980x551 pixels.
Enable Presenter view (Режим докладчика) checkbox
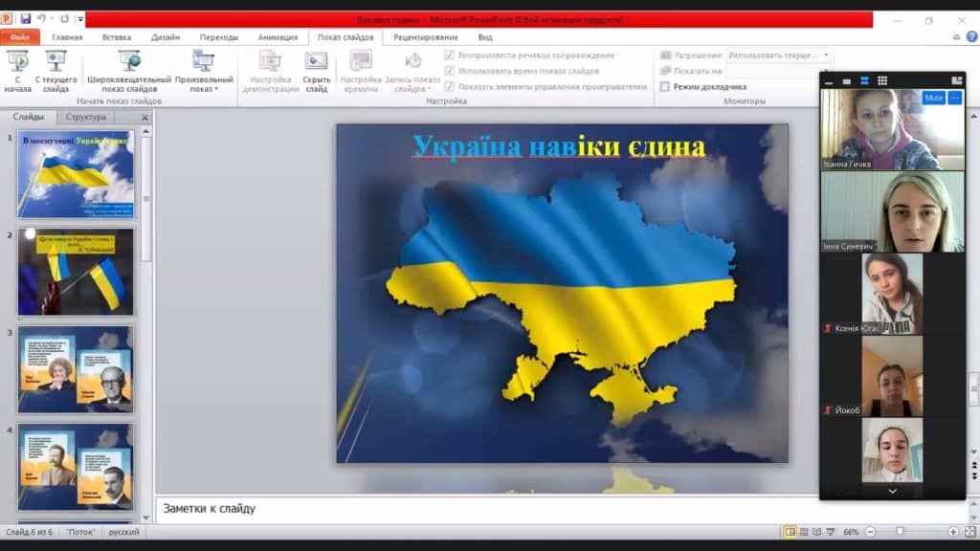tap(665, 87)
